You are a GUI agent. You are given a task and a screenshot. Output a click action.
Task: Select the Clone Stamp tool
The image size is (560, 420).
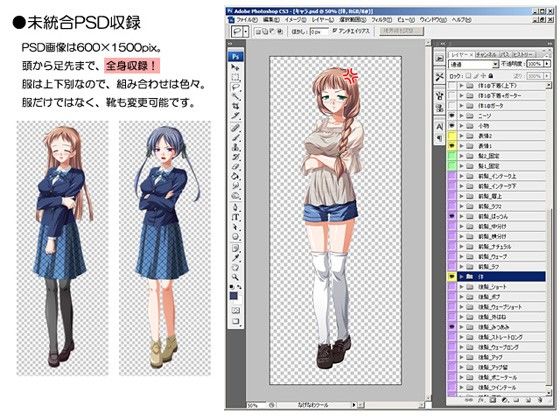click(x=235, y=147)
